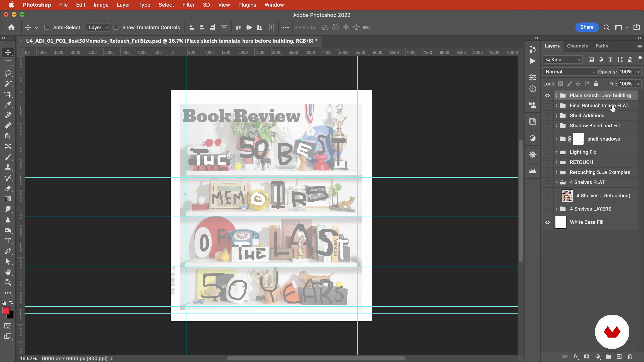The image size is (644, 362).
Task: Open the Plugins menu
Action: 247,5
